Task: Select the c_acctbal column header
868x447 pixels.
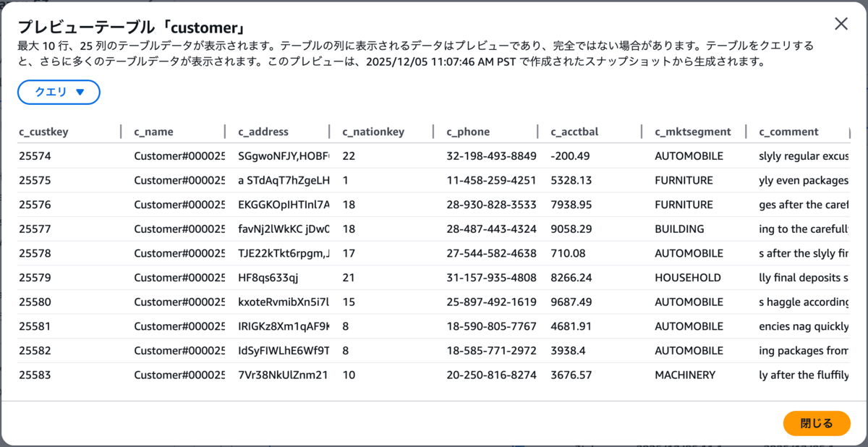Action: pos(574,132)
